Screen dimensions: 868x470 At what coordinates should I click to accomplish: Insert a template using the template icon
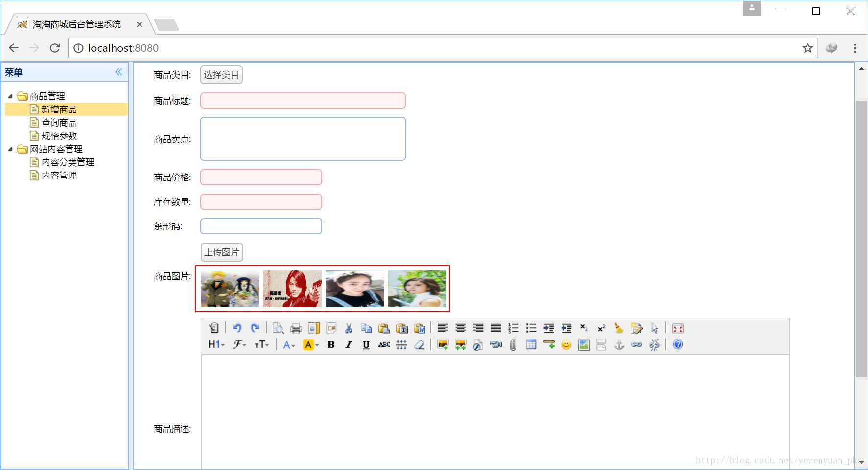point(314,328)
